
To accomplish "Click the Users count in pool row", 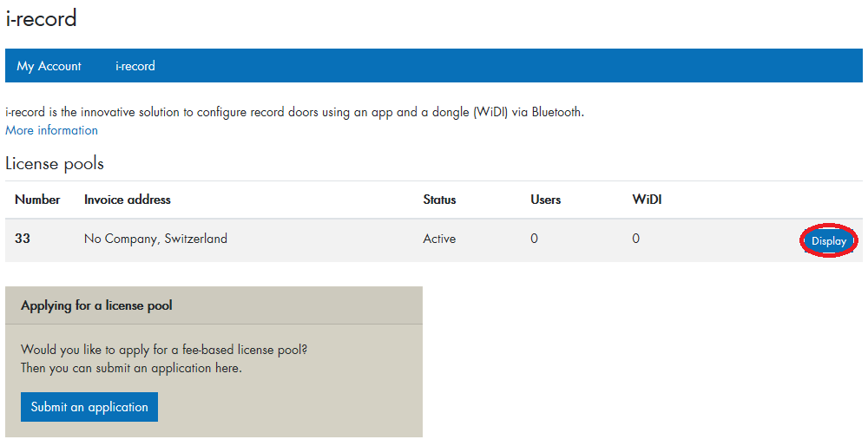I will [x=534, y=239].
